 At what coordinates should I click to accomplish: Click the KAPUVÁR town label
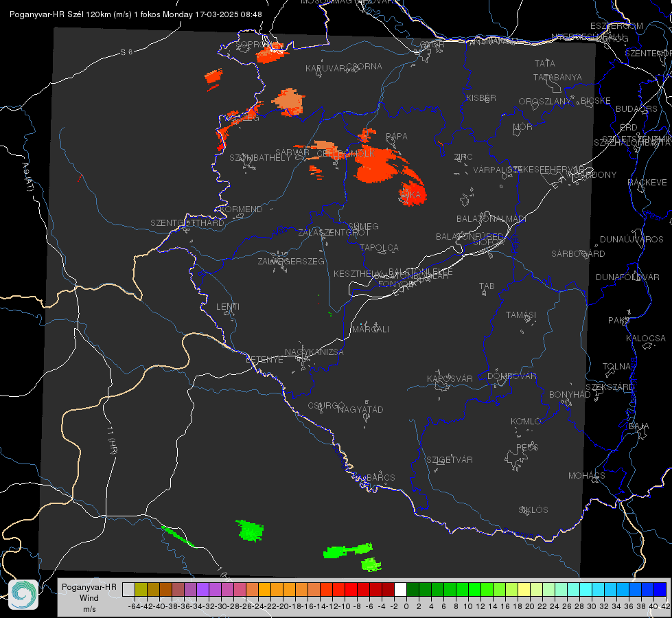(325, 69)
